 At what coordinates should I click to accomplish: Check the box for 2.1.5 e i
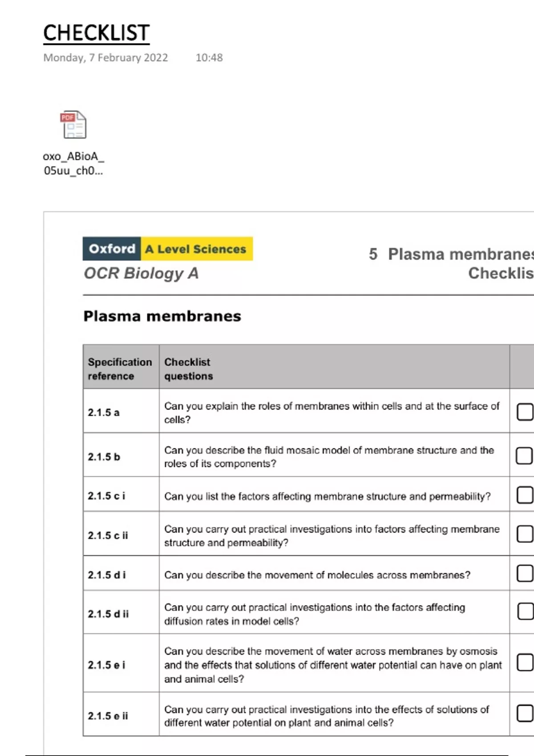click(x=525, y=663)
